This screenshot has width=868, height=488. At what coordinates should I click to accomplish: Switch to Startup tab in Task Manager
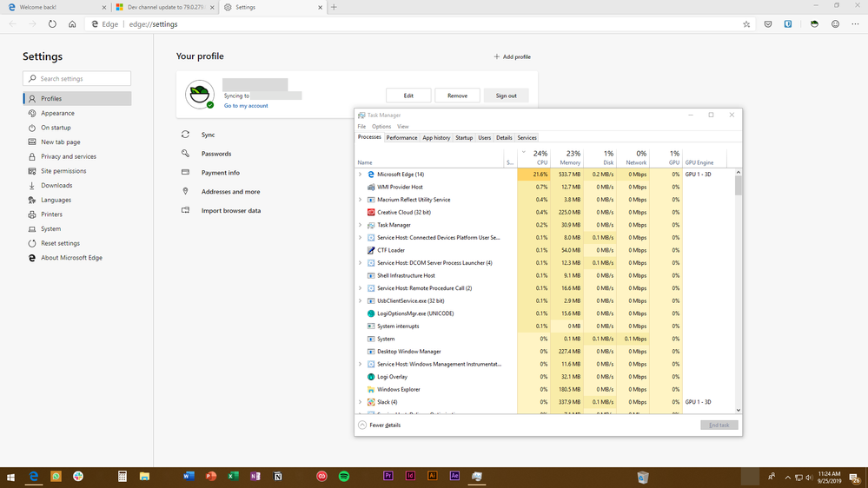click(464, 138)
